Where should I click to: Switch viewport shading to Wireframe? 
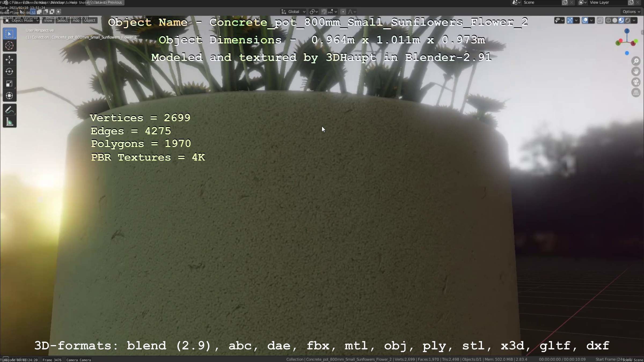coord(608,20)
